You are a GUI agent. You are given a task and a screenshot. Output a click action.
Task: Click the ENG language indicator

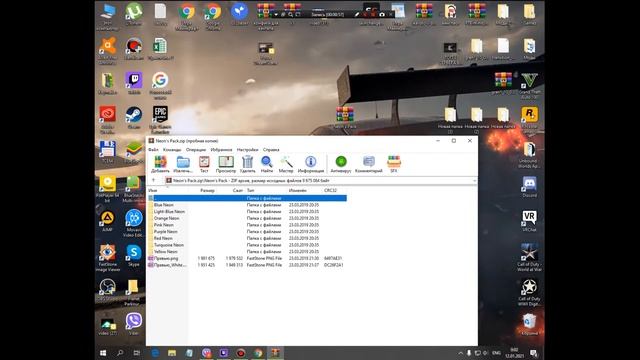(496, 353)
